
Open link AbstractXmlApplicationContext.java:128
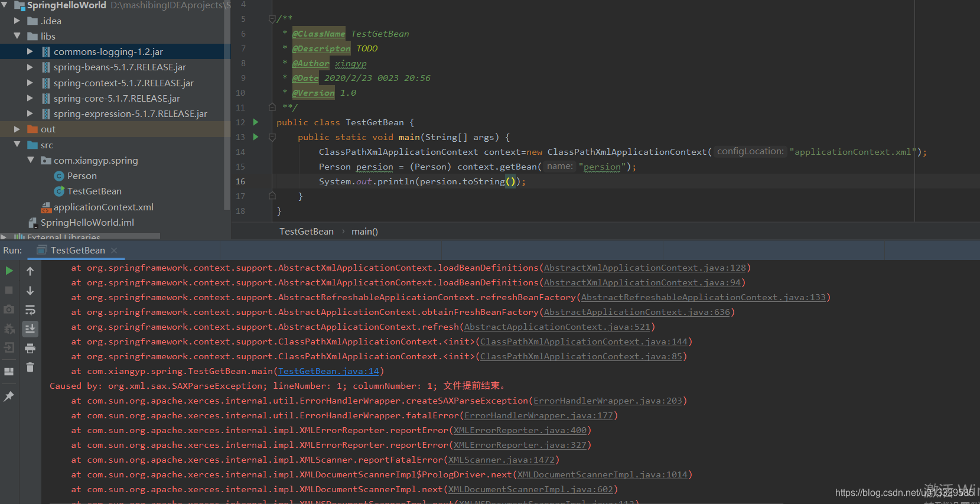click(645, 268)
